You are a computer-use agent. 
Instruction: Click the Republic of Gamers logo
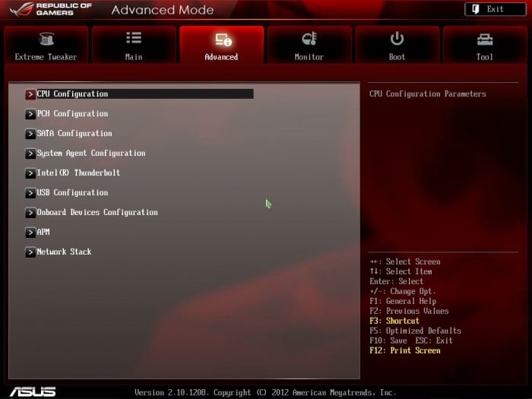pyautogui.click(x=51, y=9)
